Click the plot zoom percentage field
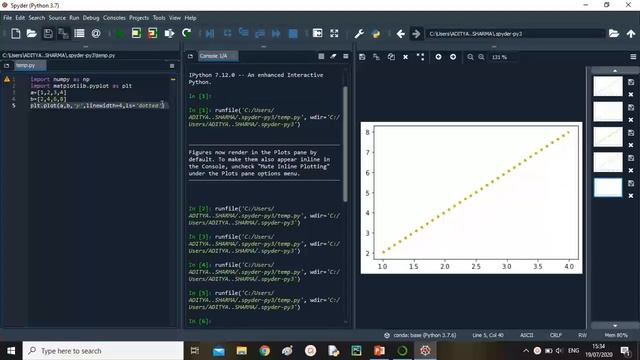This screenshot has width=640, height=360. (504, 57)
